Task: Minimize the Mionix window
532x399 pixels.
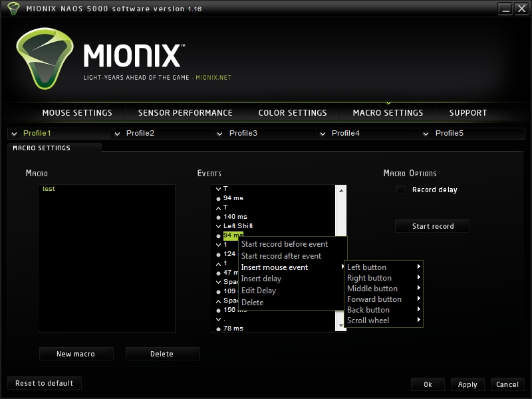Action: pos(505,9)
